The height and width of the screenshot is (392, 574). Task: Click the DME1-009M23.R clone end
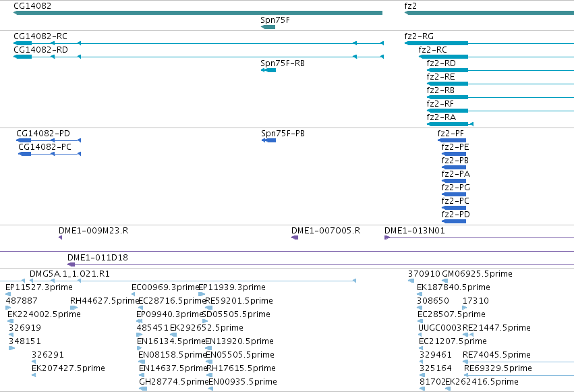pos(61,237)
